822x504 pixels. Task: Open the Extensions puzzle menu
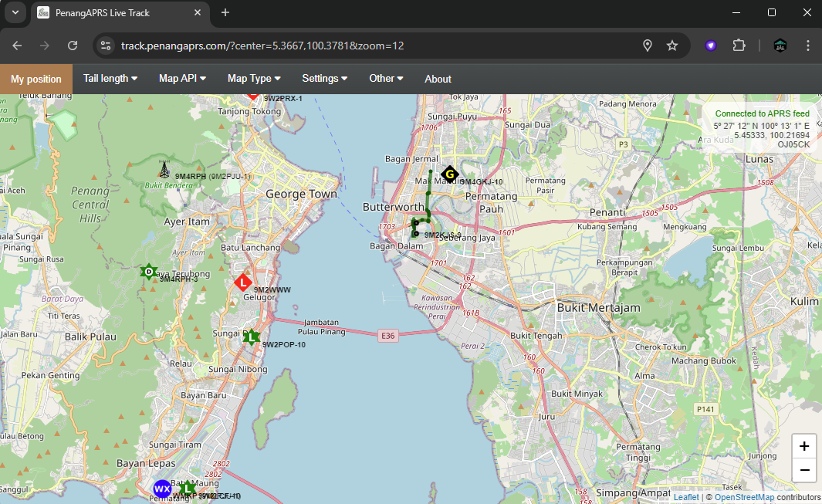(x=739, y=46)
